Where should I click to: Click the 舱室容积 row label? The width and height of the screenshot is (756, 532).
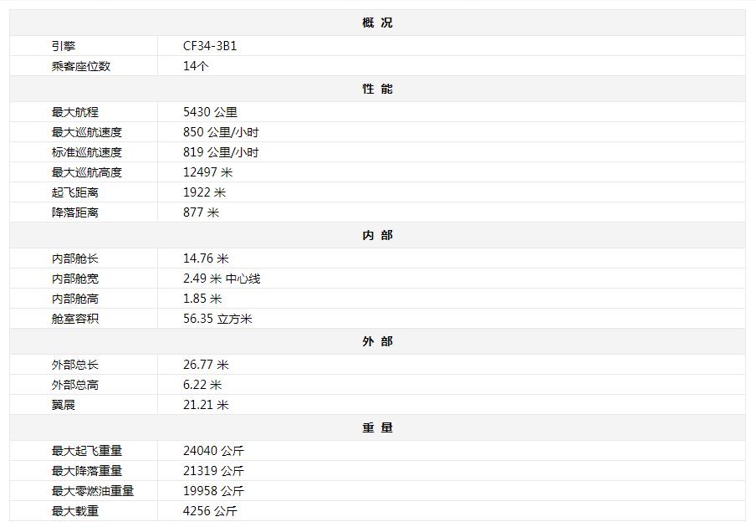coord(75,319)
